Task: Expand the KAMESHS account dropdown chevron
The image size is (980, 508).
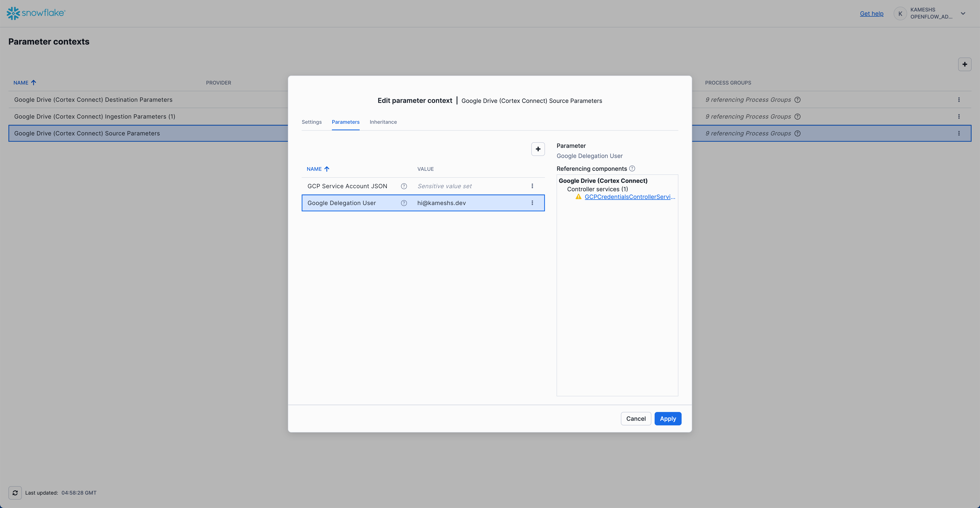Action: (963, 14)
